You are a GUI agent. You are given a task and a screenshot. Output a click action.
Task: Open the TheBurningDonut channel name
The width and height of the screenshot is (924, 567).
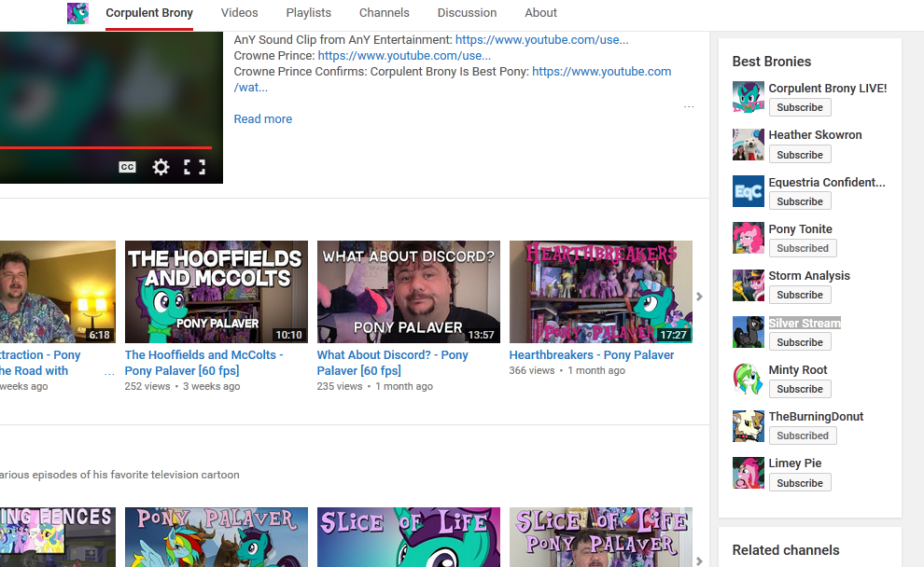[816, 416]
